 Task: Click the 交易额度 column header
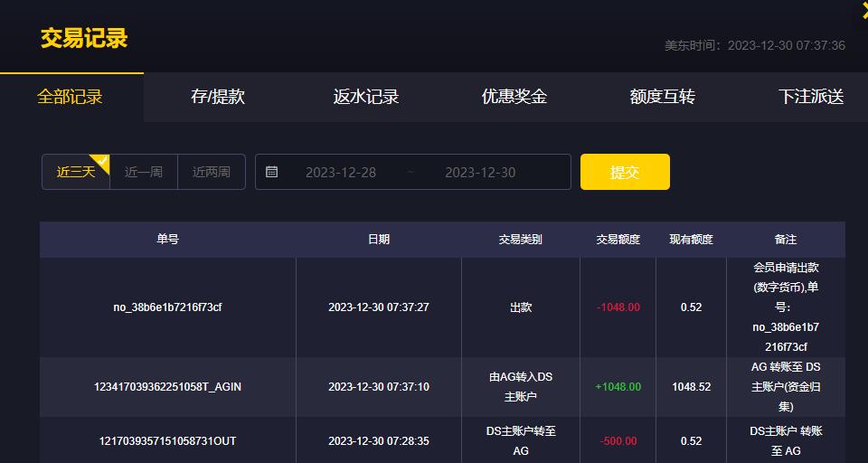[618, 240]
